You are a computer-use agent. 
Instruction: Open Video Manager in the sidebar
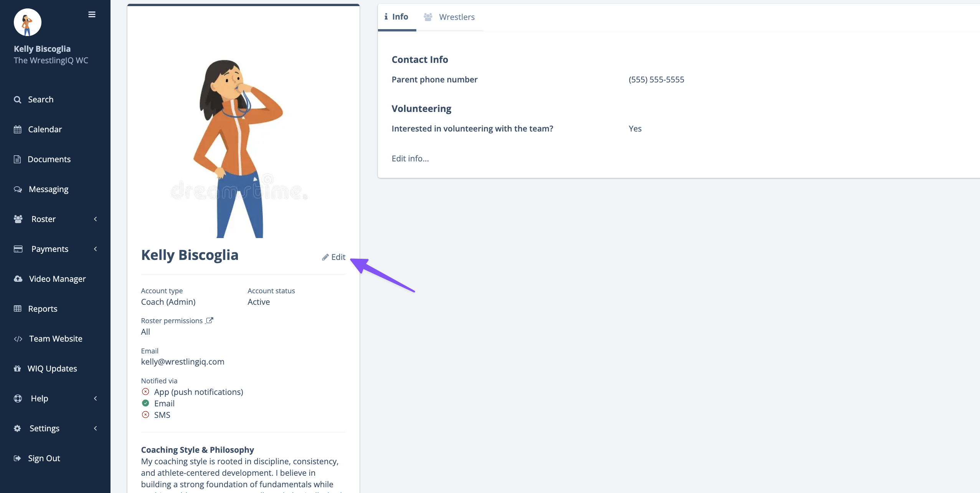click(x=58, y=279)
